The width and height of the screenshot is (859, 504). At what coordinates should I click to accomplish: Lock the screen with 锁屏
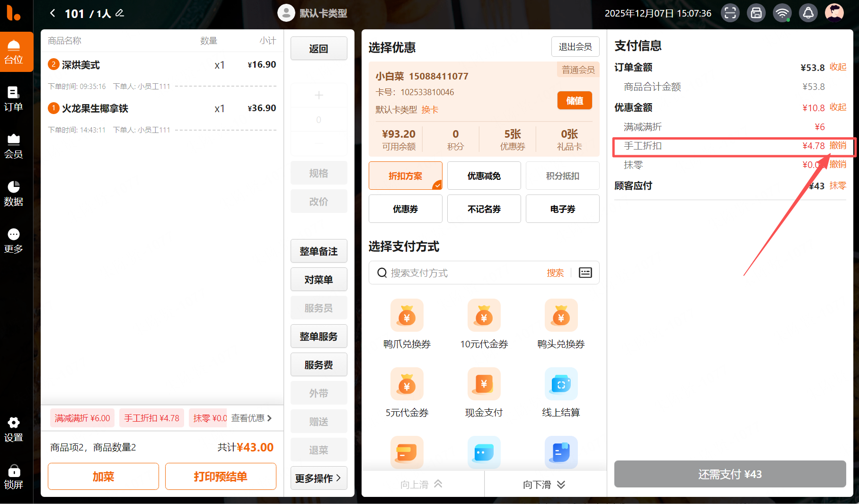14,477
